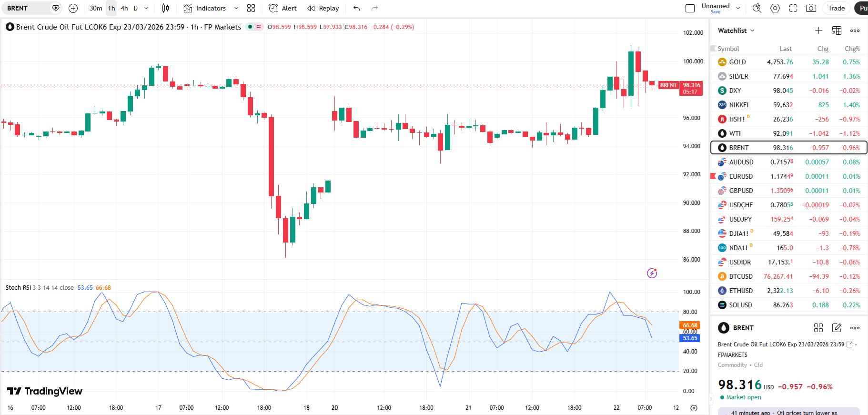The image size is (868, 415).
Task: Select BTCUSD in the watchlist
Action: (740, 276)
